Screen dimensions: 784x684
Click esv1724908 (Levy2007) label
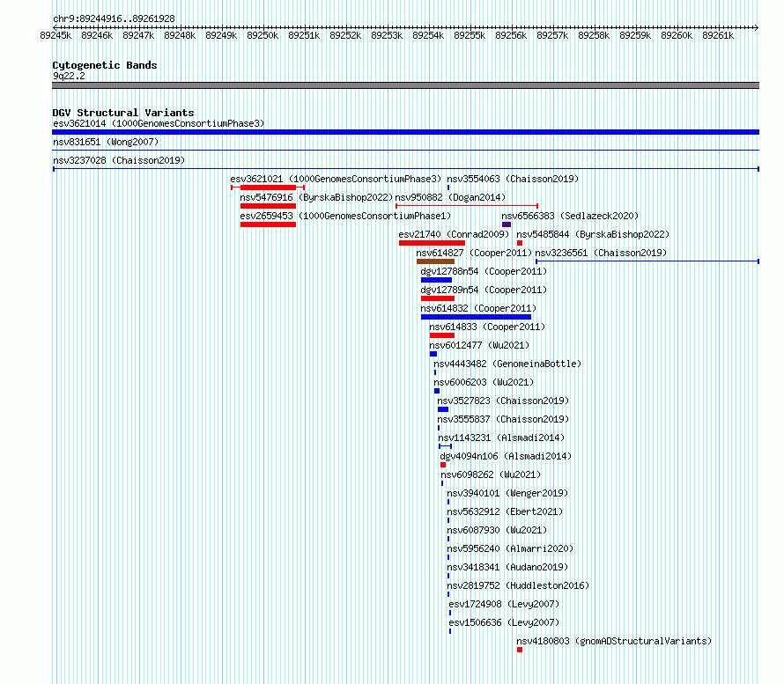coord(504,604)
